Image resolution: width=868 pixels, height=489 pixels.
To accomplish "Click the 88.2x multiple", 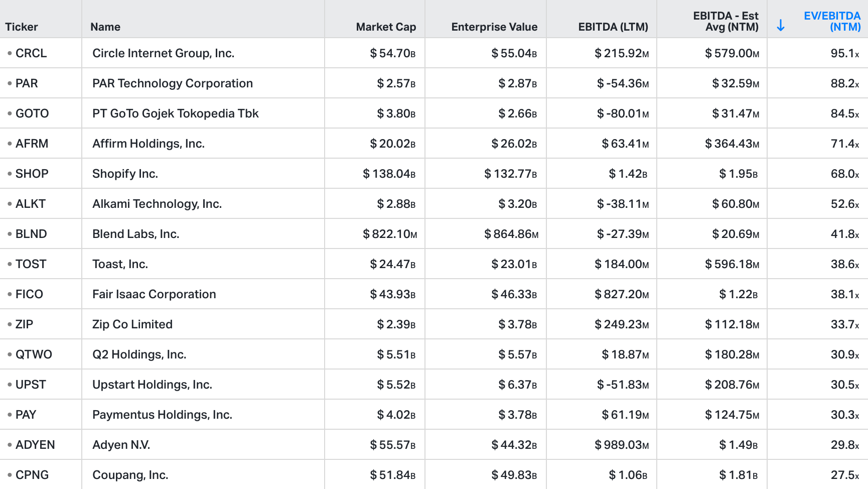I will point(845,83).
